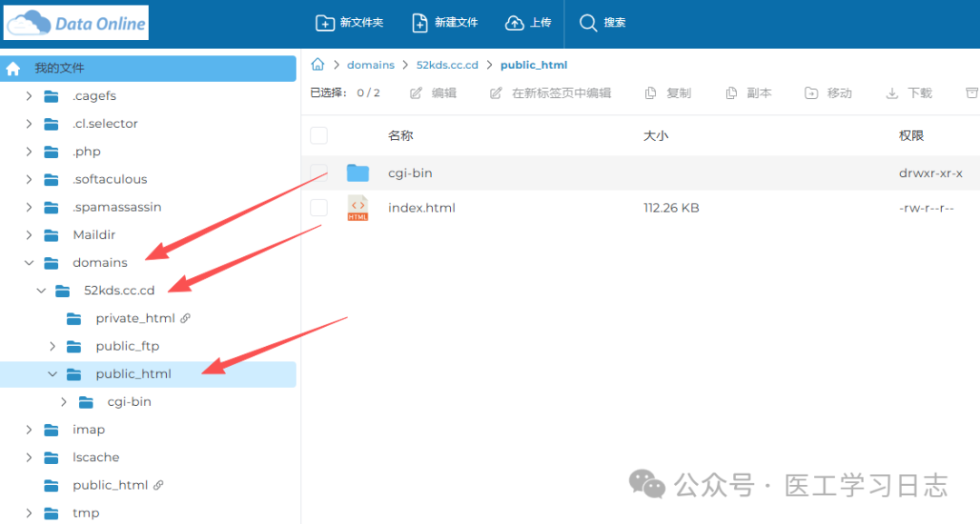Click the index.html file type icon

coord(358,208)
